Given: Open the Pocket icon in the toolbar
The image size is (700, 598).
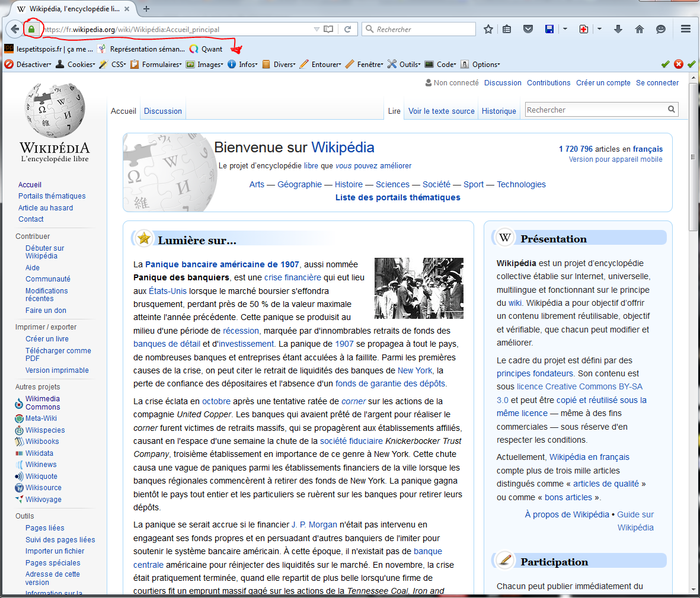Looking at the screenshot, I should click(x=528, y=29).
